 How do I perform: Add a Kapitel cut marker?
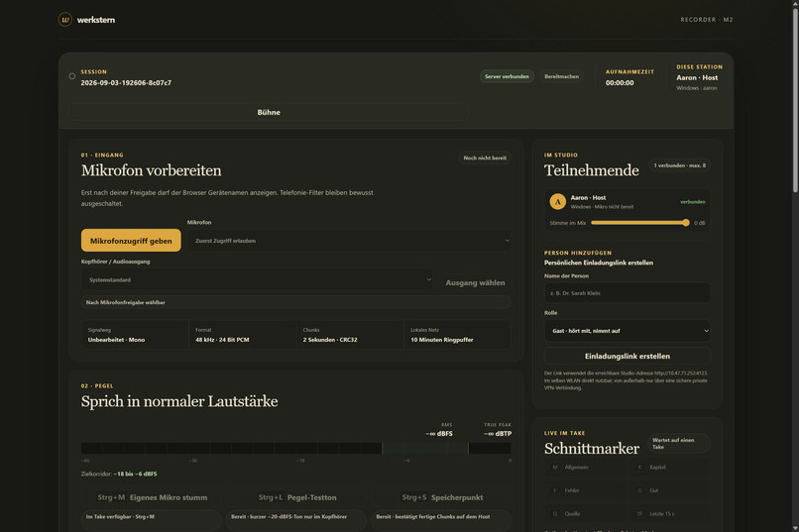click(670, 467)
